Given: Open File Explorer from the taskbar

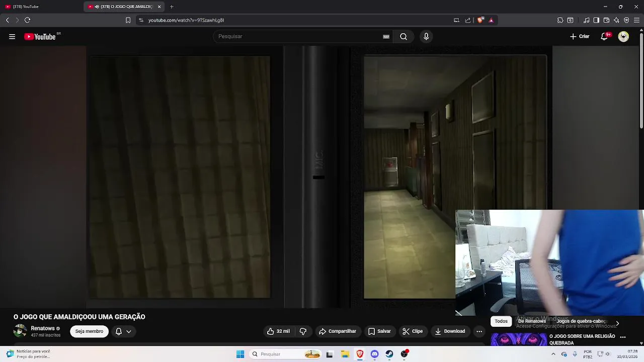Looking at the screenshot, I should 345,354.
